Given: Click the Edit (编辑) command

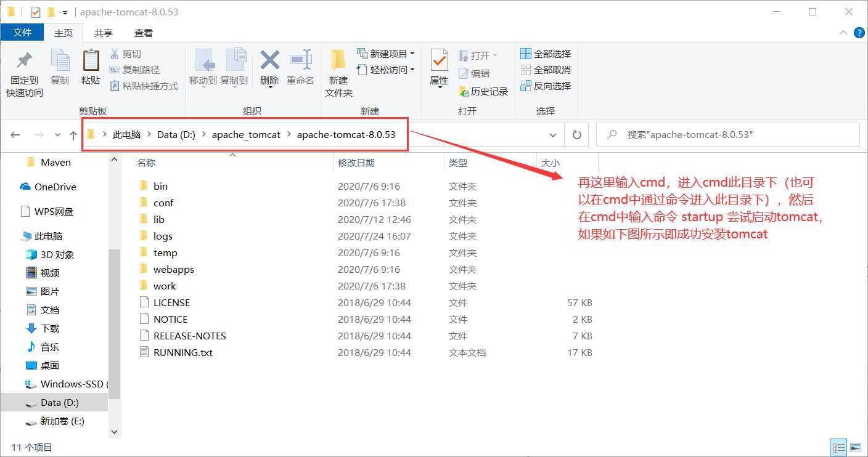Looking at the screenshot, I should tap(474, 73).
